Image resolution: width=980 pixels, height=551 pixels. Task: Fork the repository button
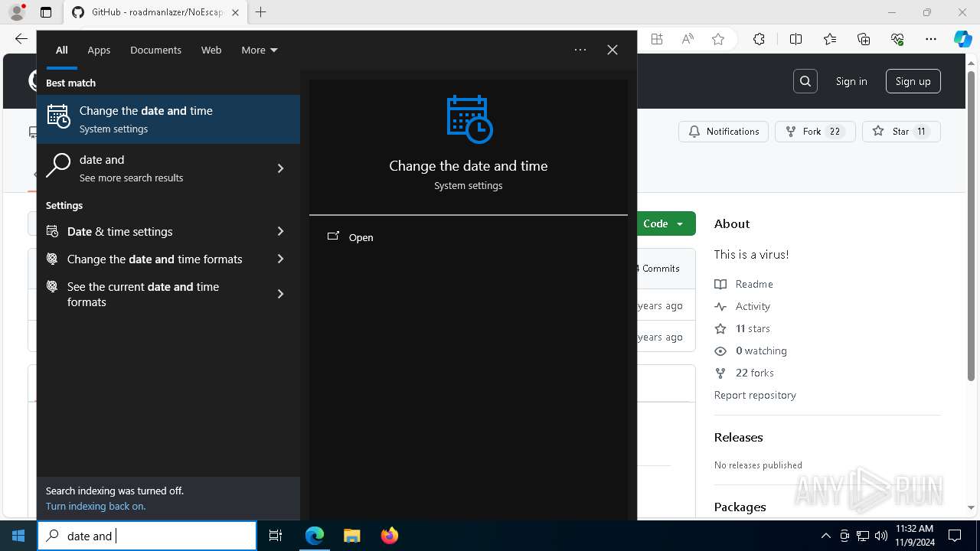[815, 132]
